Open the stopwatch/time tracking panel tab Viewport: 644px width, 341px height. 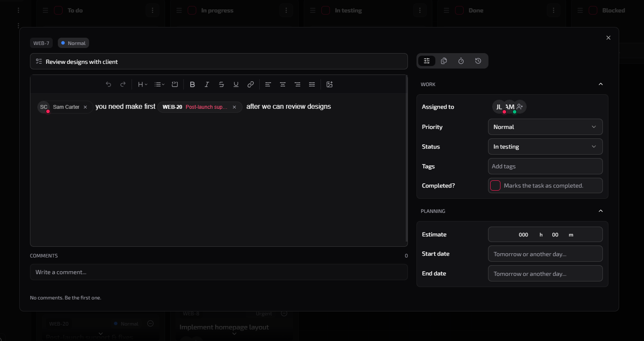pos(461,61)
